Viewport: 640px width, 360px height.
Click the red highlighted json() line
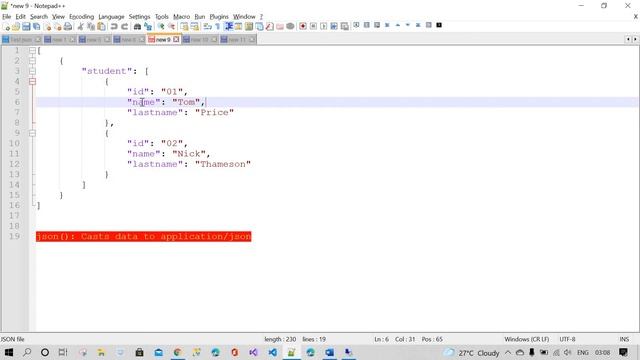coord(144,236)
